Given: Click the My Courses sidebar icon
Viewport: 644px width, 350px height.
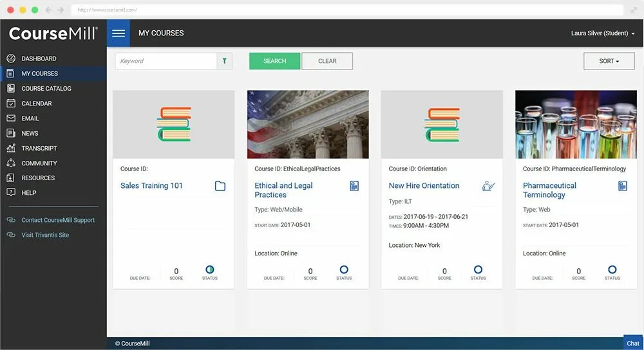Looking at the screenshot, I should pos(11,73).
